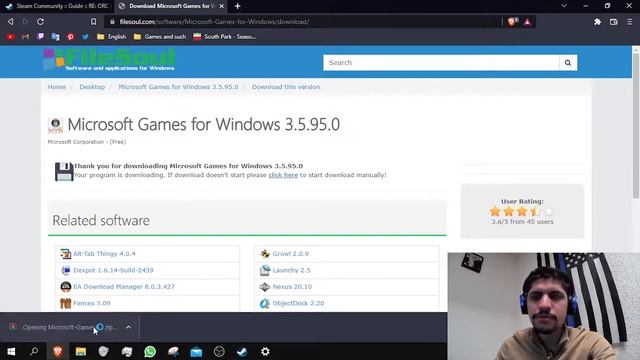Go back with the browser back arrow
The height and width of the screenshot is (360, 640).
[x=11, y=22]
